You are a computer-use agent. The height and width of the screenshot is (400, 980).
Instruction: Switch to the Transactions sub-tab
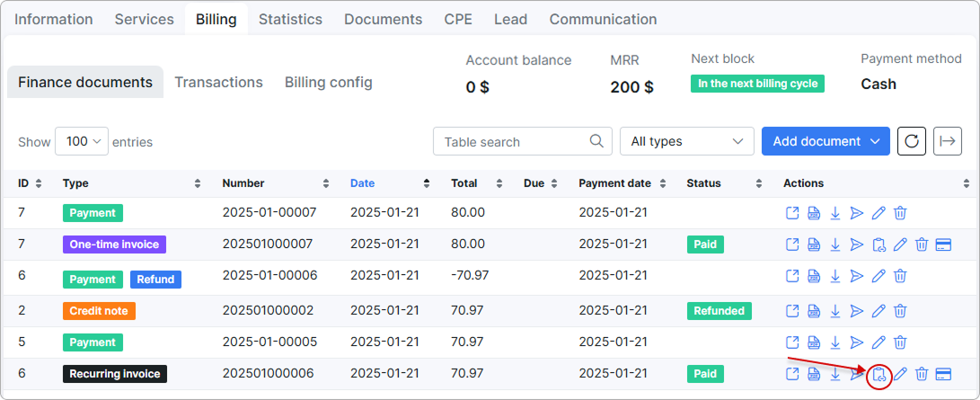(219, 82)
